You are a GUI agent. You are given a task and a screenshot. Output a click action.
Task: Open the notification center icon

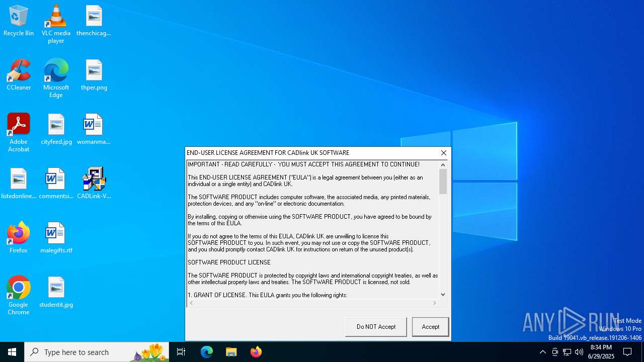coord(628,352)
